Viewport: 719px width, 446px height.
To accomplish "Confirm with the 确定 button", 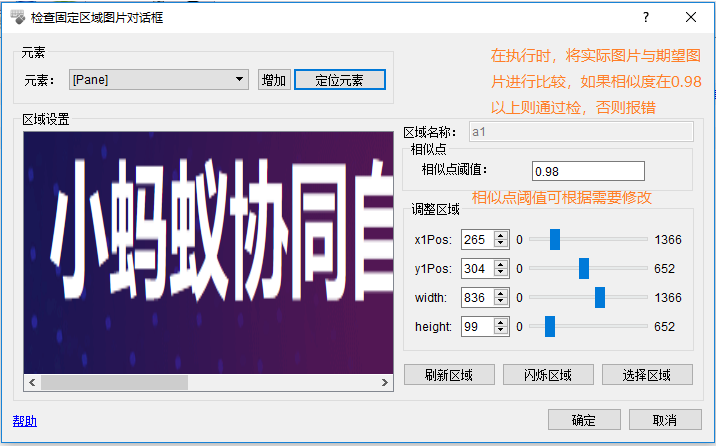I will tap(584, 420).
